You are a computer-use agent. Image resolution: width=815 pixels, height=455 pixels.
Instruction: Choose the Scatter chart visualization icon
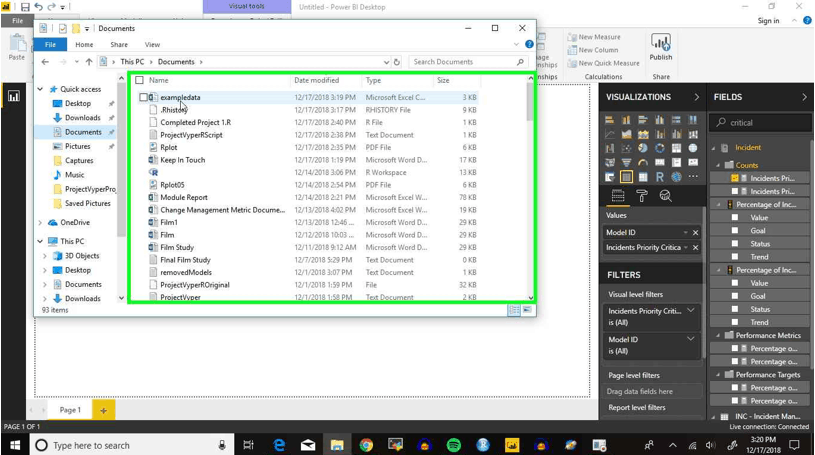tap(626, 148)
